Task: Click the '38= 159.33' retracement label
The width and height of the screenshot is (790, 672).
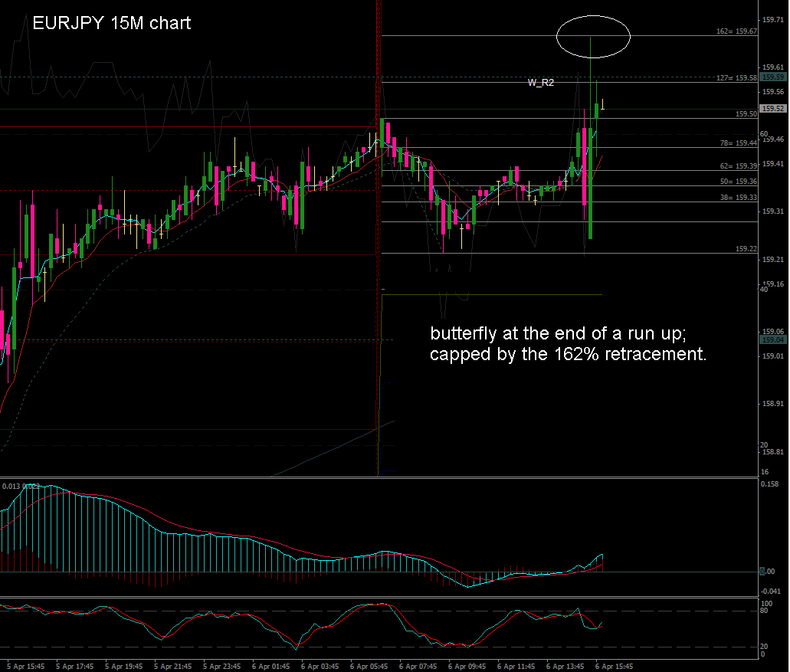Action: coord(738,198)
